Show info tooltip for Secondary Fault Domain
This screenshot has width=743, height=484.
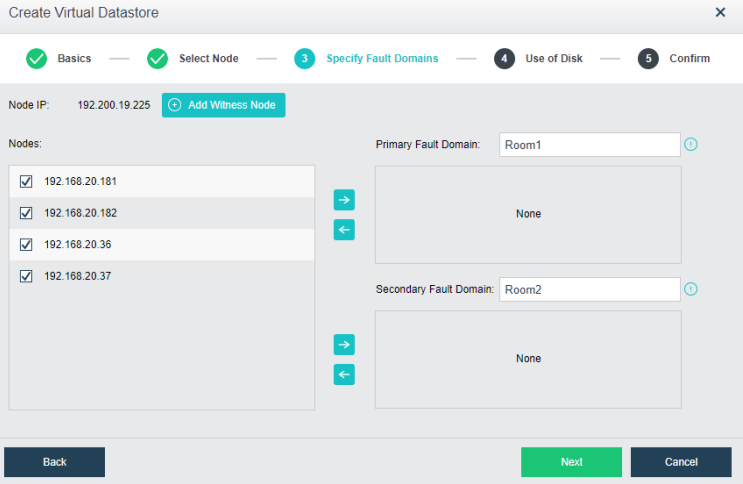pyautogui.click(x=690, y=289)
